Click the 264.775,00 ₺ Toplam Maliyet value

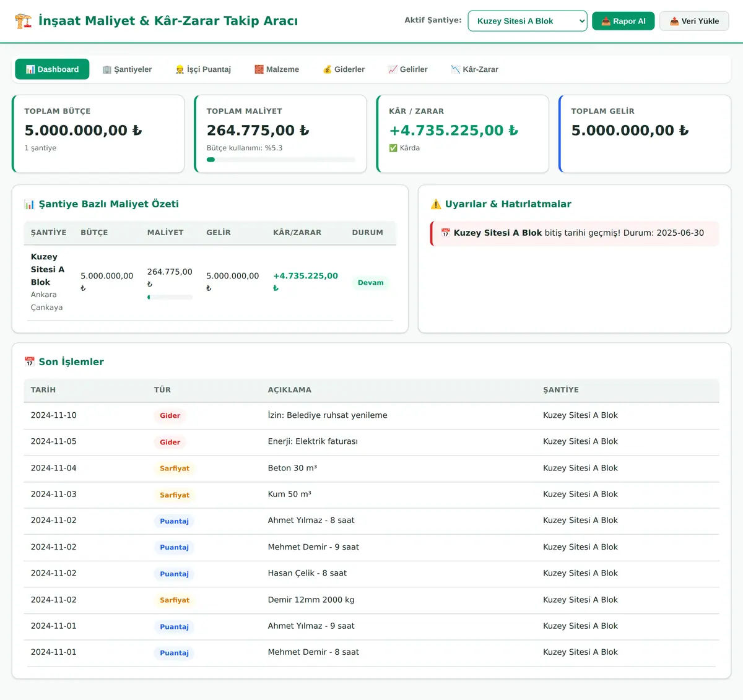point(258,131)
